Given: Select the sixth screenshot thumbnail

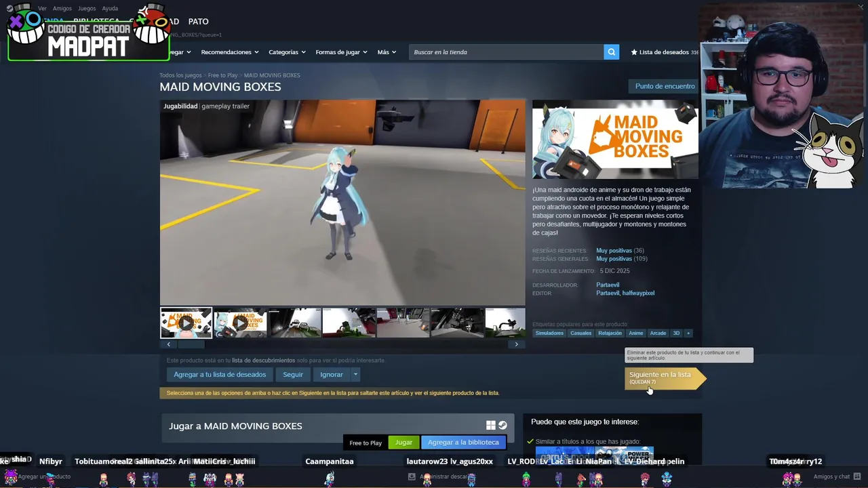Looking at the screenshot, I should (x=457, y=323).
